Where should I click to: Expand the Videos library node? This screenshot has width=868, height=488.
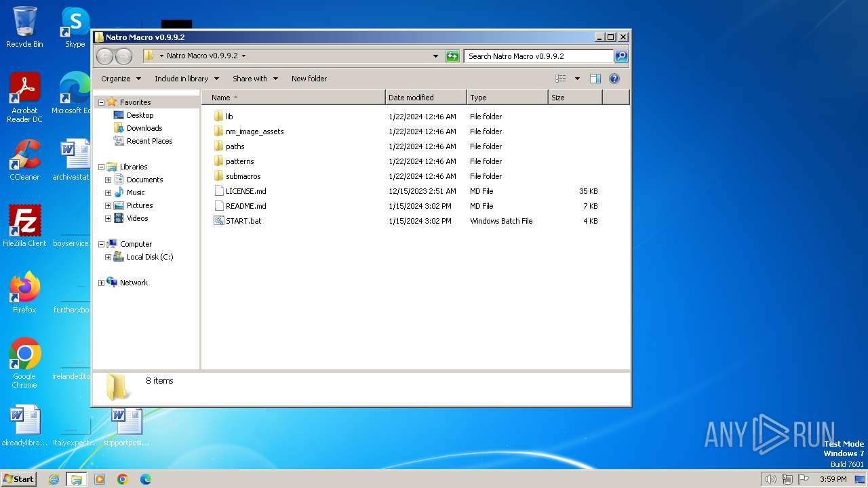[x=108, y=218]
